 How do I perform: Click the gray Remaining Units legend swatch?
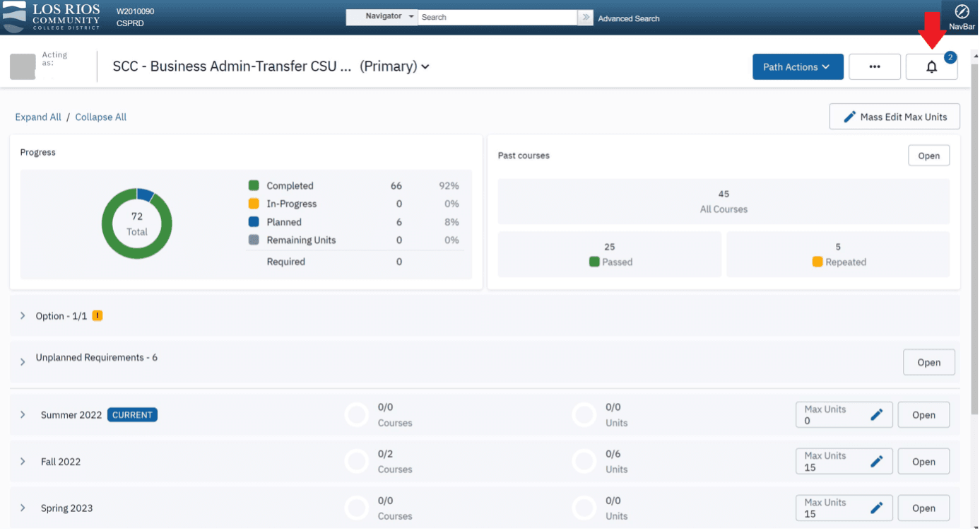pos(254,240)
